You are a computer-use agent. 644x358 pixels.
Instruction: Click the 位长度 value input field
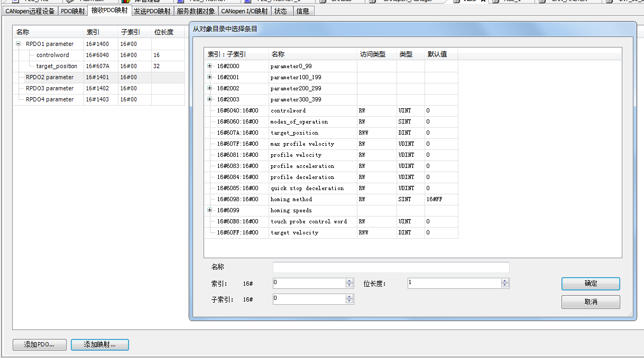coord(455,283)
